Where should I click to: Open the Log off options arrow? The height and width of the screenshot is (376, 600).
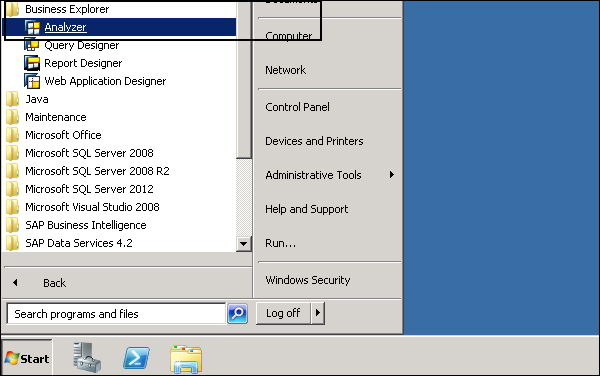[x=318, y=313]
